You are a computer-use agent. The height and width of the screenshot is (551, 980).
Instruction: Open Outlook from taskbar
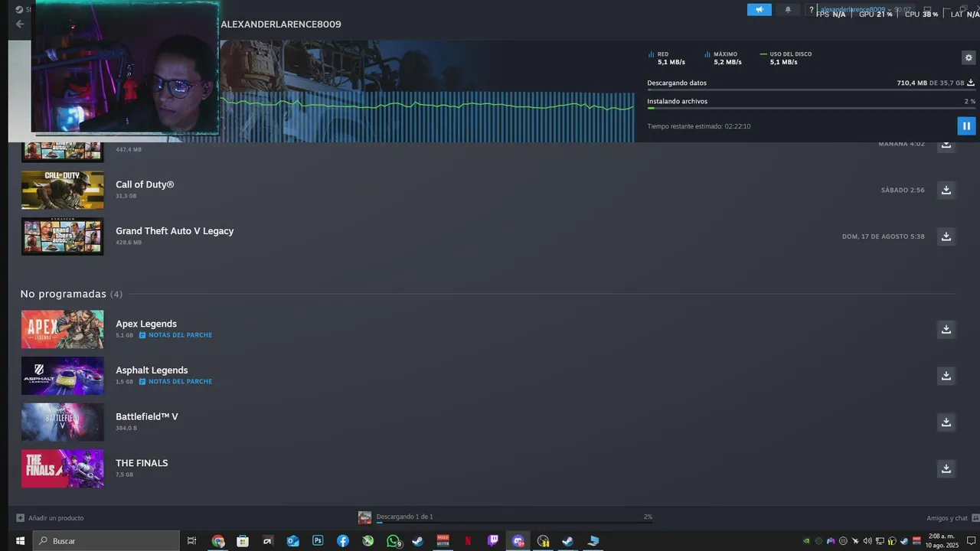[x=292, y=541]
